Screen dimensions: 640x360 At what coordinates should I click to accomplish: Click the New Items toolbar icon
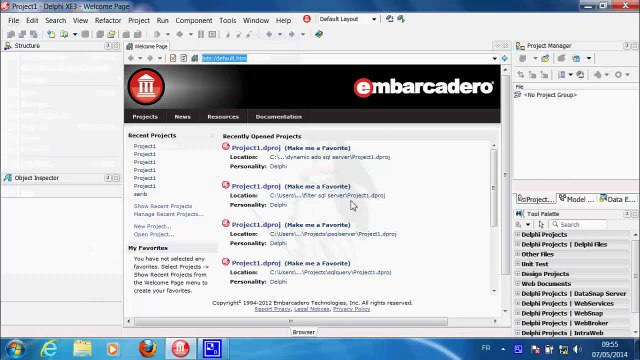(51, 34)
